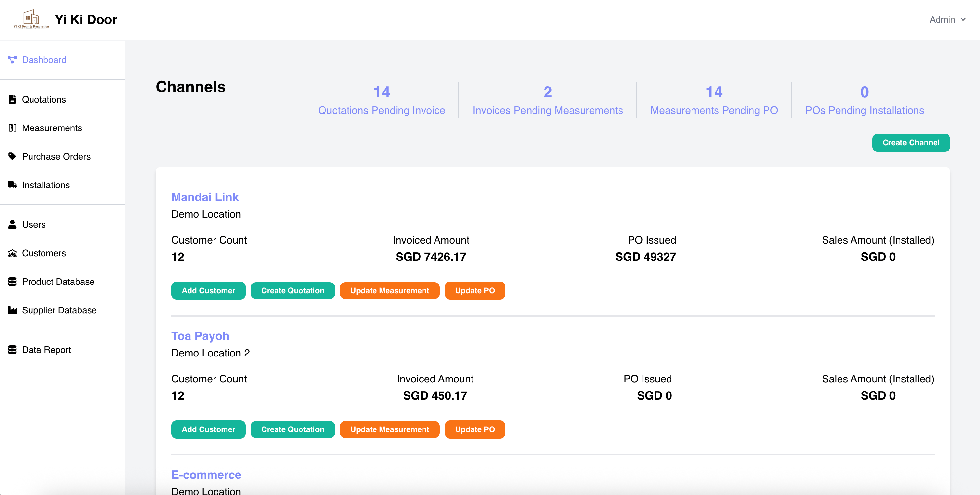This screenshot has width=980, height=495.
Task: Click the Yi Ki Door logo image
Action: click(x=31, y=19)
